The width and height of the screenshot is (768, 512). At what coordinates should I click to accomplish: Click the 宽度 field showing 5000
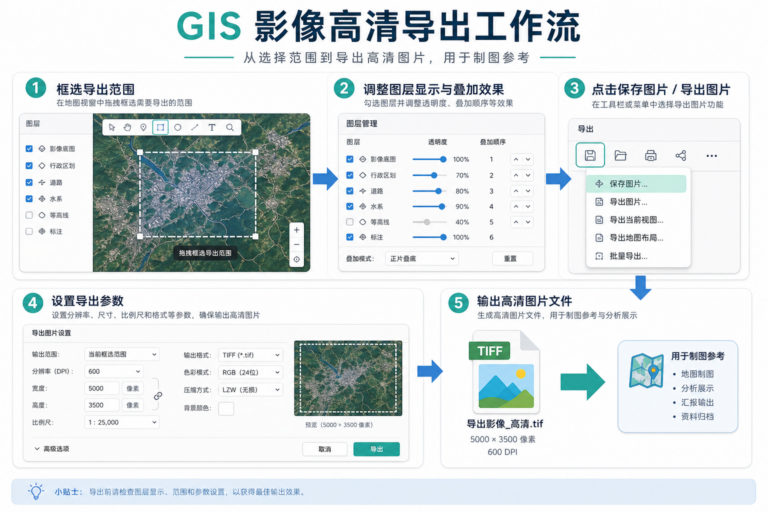tap(102, 389)
